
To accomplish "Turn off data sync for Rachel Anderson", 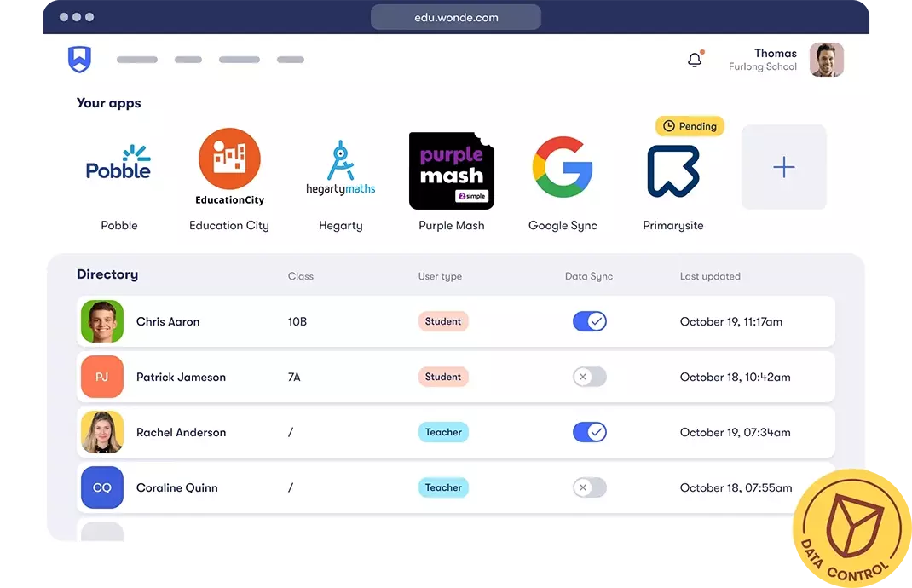I will point(590,432).
